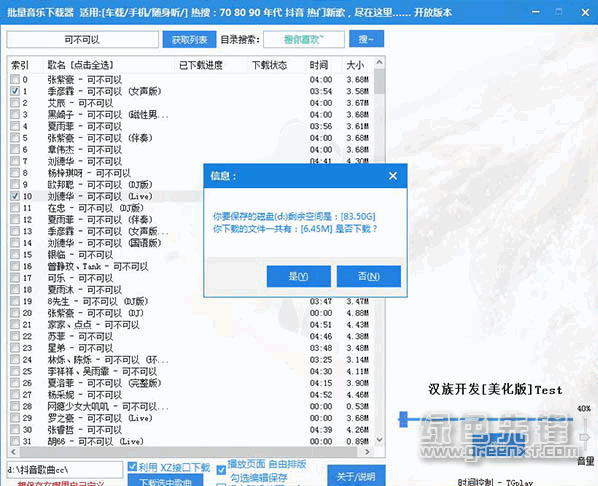Screen dimensions: 598x486
Task: Toggle 利用 XZ接口下载 checkbox
Action: click(x=132, y=467)
